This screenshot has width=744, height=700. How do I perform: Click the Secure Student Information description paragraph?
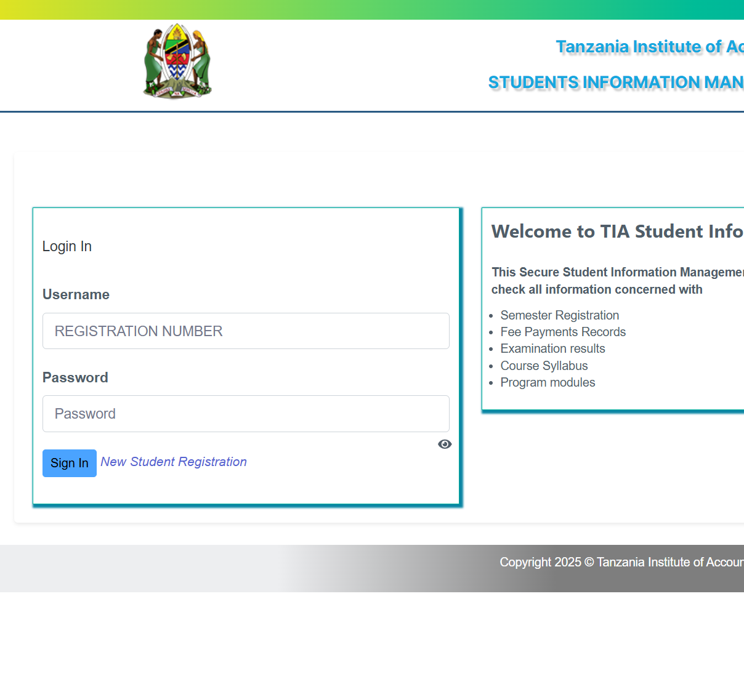click(616, 281)
